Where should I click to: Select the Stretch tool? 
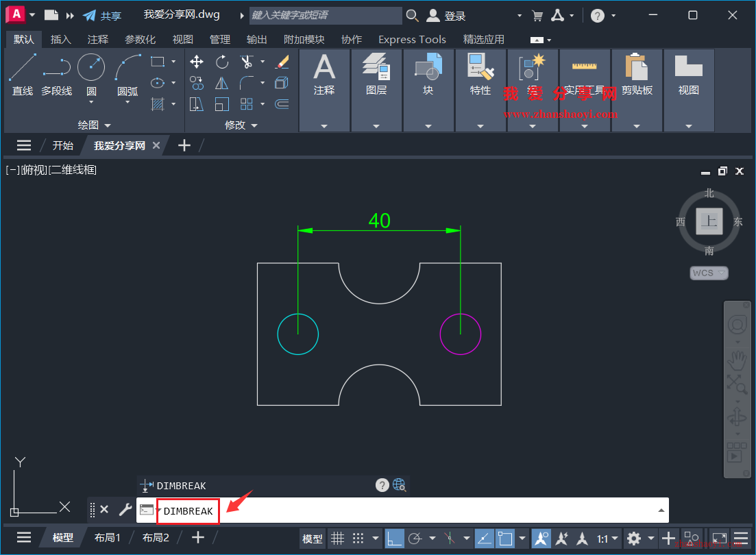pyautogui.click(x=197, y=104)
